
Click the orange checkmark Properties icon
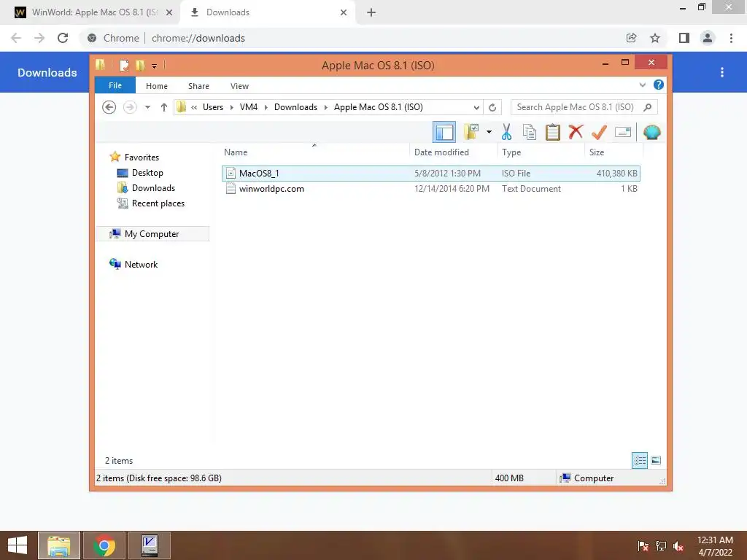coord(599,132)
